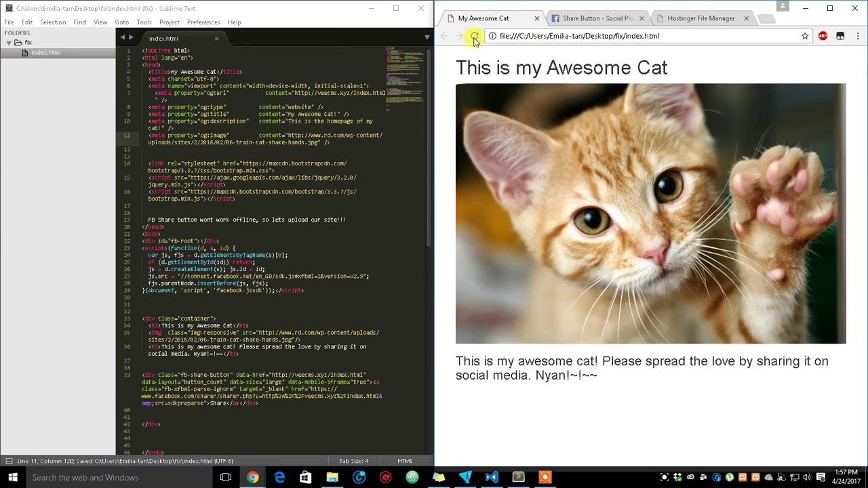Click Chrome's back navigation arrow

[443, 36]
